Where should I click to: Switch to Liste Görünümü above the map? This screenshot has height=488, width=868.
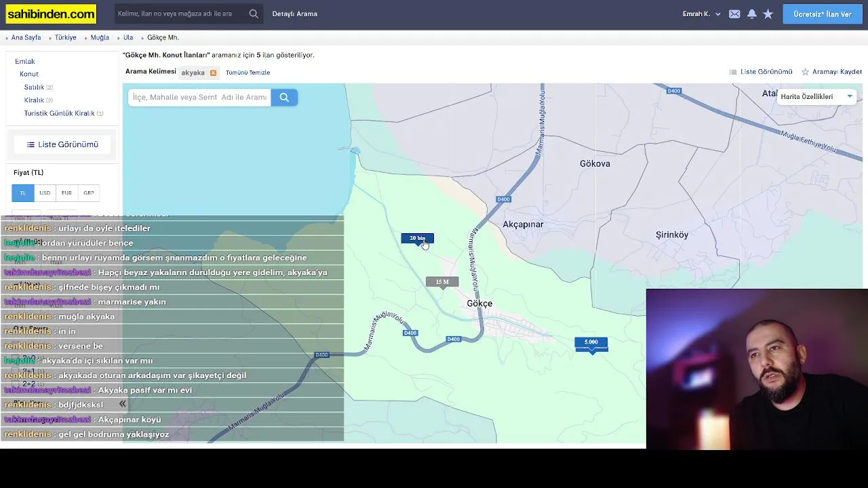coord(761,72)
